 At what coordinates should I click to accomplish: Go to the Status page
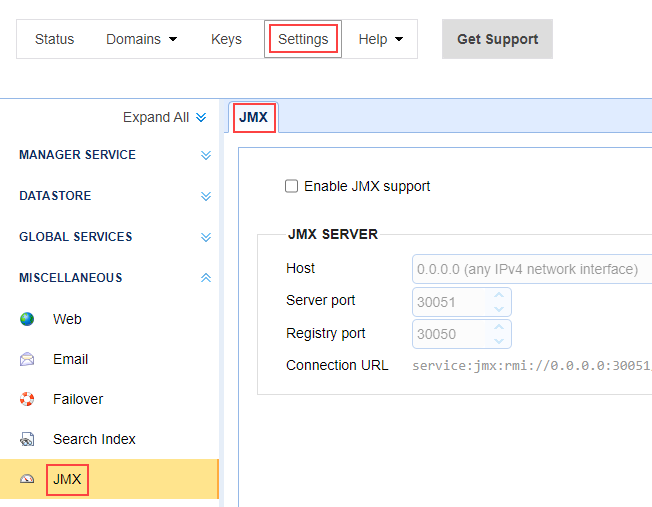(x=55, y=39)
